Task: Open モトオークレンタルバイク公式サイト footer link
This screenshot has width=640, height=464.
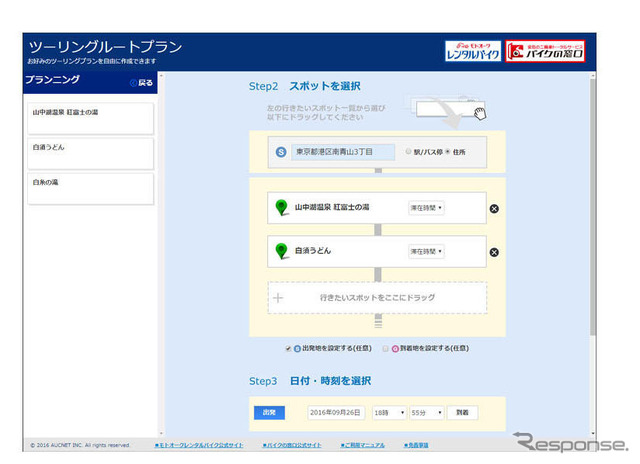Action: pos(199,445)
